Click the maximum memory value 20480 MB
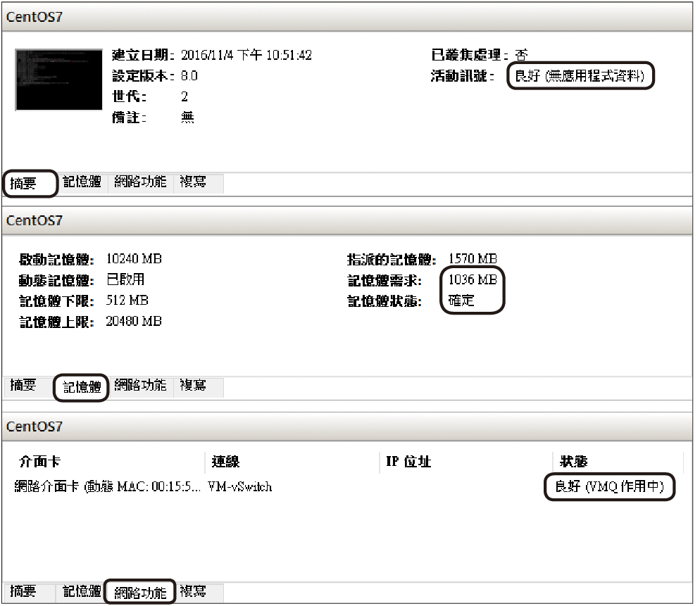700x606 pixels. tap(134, 321)
